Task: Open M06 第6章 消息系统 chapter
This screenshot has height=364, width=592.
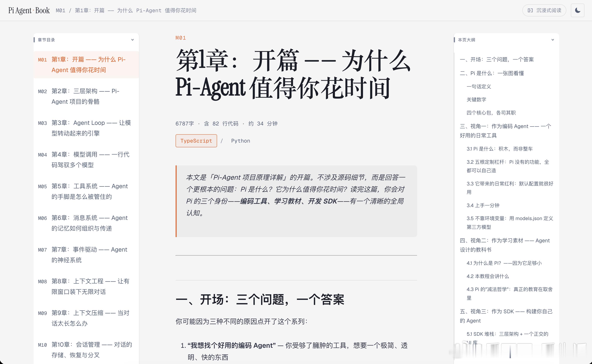Action: coord(86,223)
